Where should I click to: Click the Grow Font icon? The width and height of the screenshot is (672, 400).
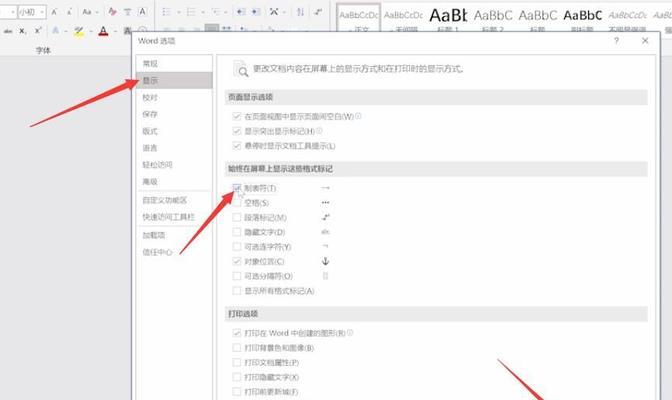(54, 12)
